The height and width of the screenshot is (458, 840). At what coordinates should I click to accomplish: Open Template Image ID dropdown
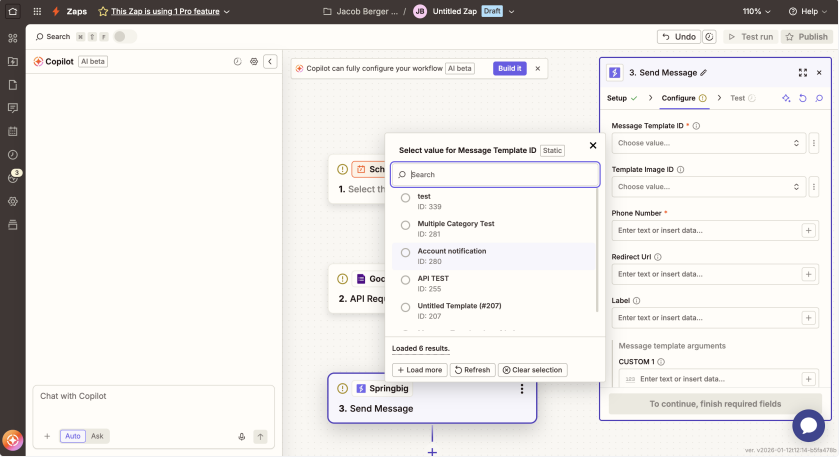(x=708, y=187)
